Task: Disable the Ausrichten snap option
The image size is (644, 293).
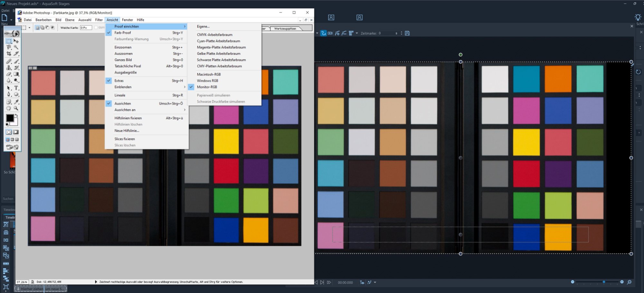Action: coord(123,103)
